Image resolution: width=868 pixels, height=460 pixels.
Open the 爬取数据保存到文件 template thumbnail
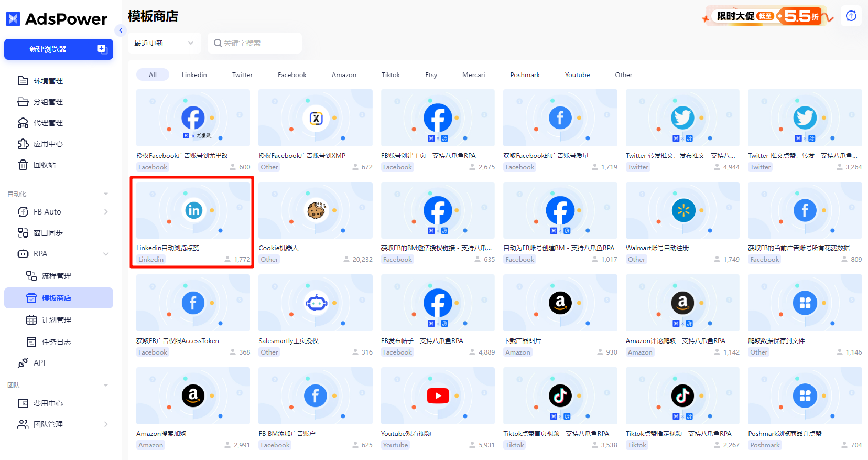click(805, 303)
